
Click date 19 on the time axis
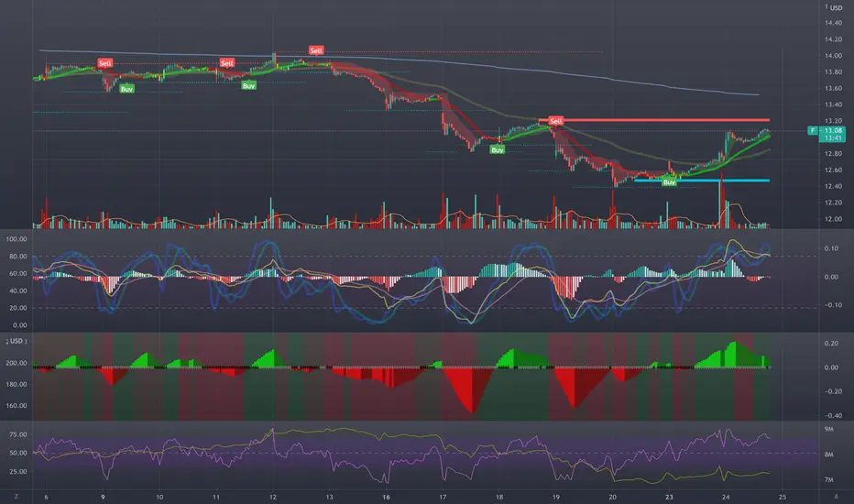point(556,497)
